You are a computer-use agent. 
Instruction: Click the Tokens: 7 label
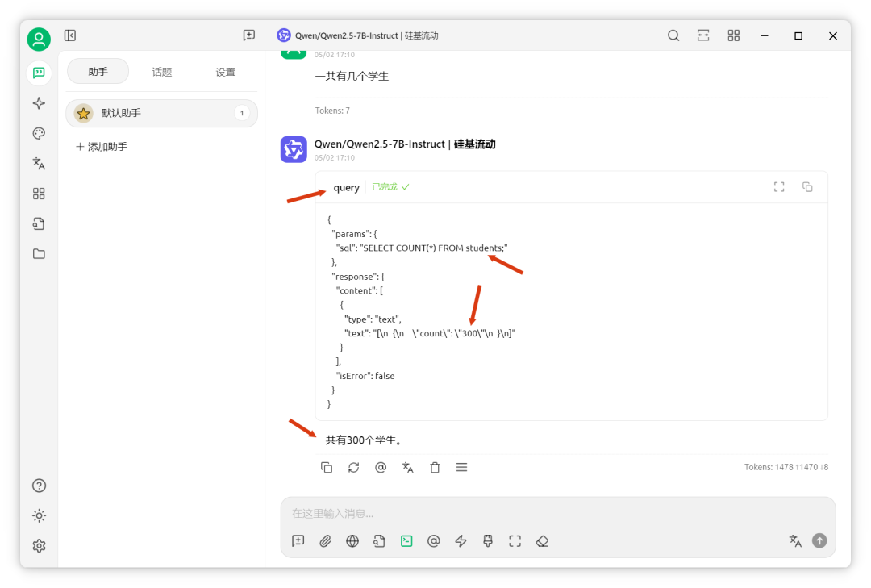[332, 111]
